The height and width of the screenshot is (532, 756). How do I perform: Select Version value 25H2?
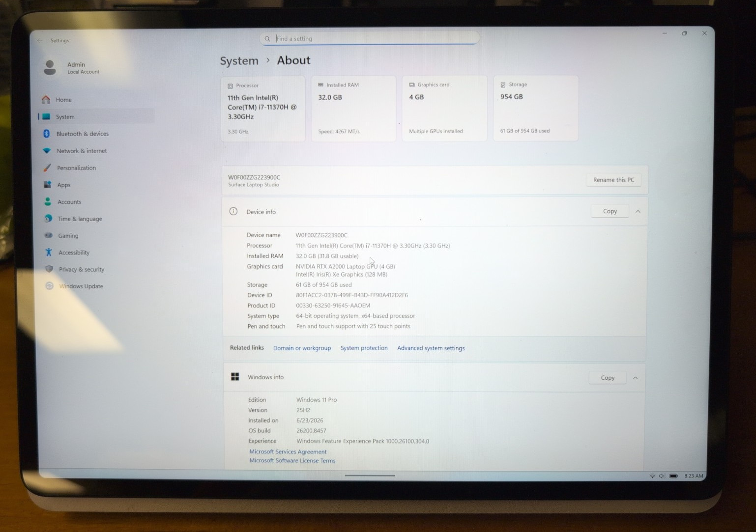(303, 410)
